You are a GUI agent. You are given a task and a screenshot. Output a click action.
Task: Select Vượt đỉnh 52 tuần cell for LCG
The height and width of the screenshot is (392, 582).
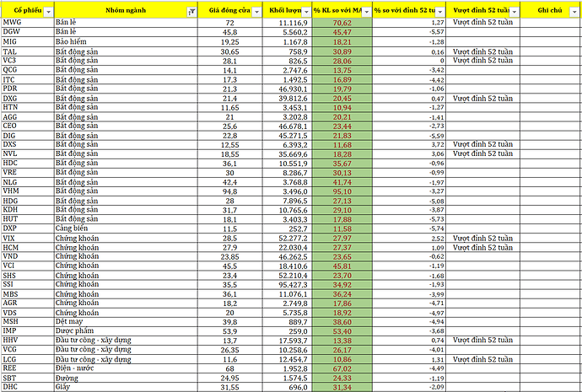[483, 359]
